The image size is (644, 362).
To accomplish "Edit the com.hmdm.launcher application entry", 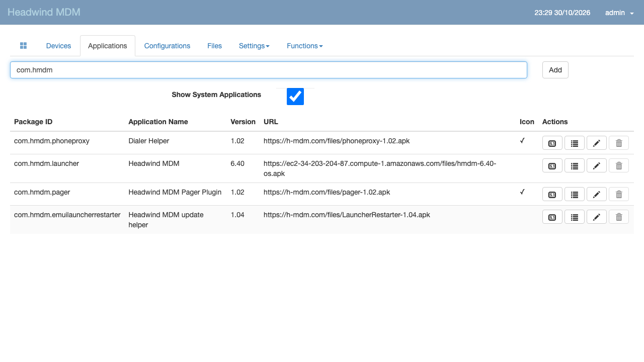I will 597,165.
